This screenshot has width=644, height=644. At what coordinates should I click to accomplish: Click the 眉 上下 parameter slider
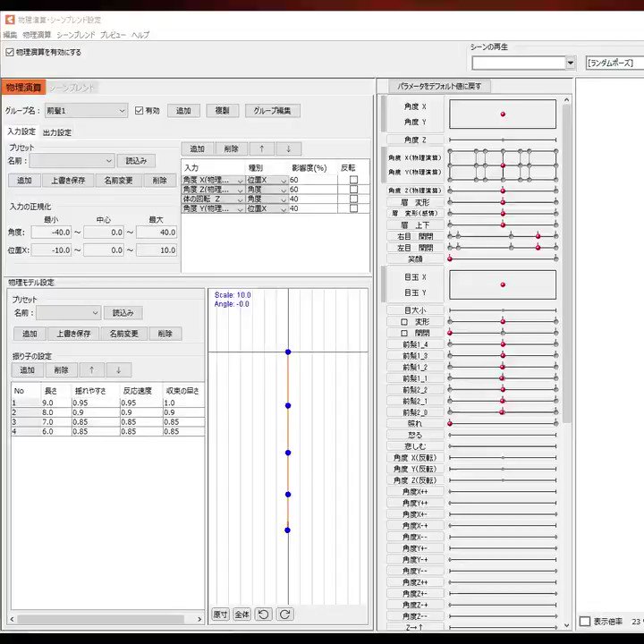click(503, 225)
